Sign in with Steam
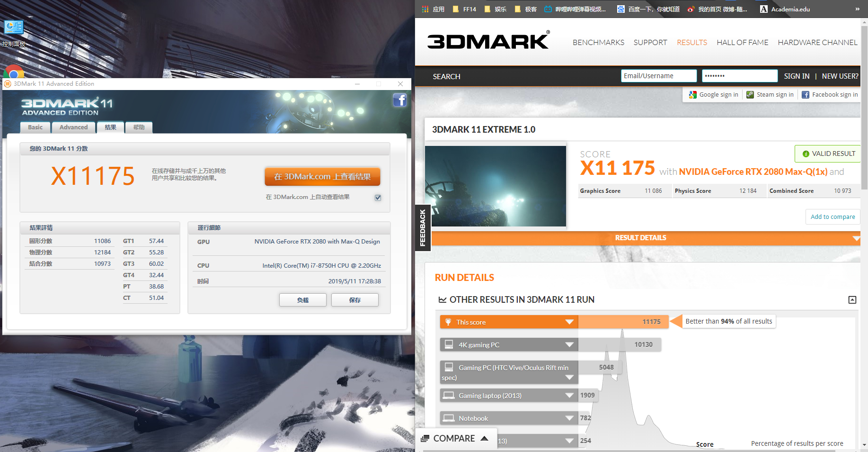The height and width of the screenshot is (452, 868). tap(770, 95)
